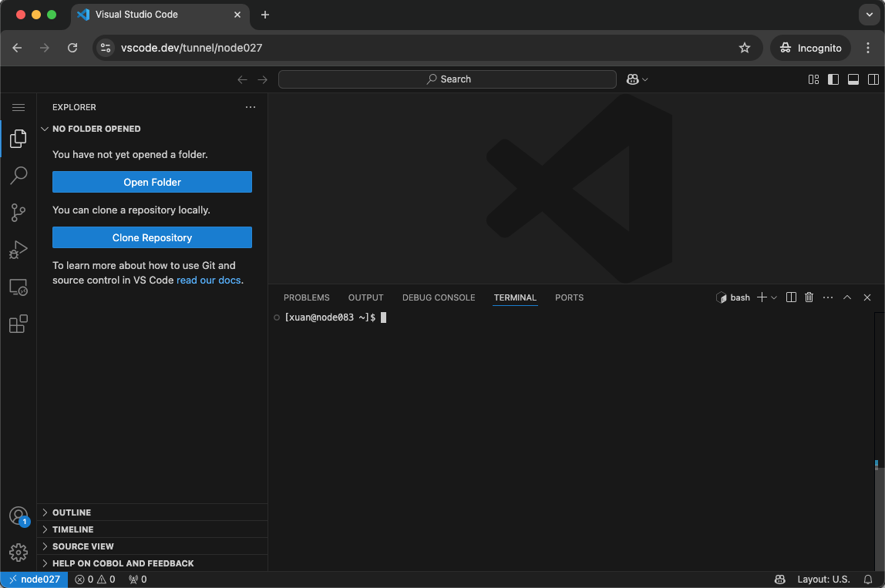Expand the Timeline section
Image resolution: width=885 pixels, height=588 pixels.
coord(152,529)
